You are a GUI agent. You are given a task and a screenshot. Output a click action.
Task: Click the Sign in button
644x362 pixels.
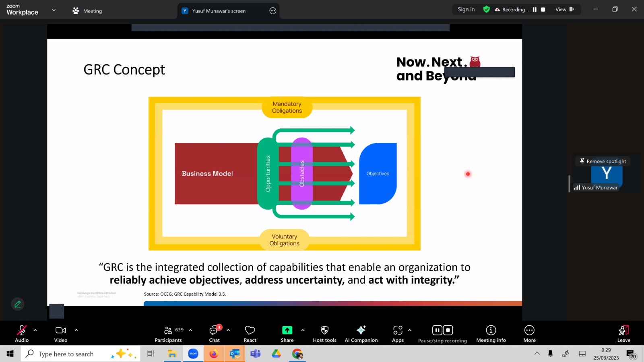[x=466, y=10]
